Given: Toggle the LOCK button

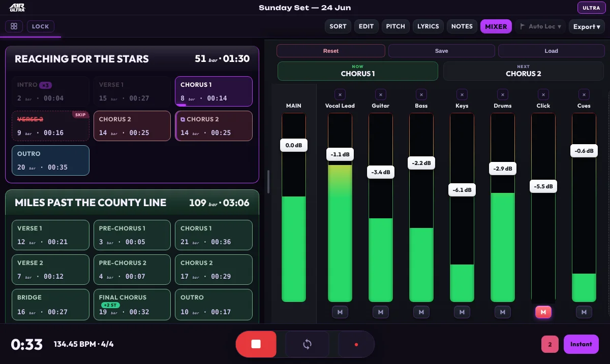Looking at the screenshot, I should pyautogui.click(x=41, y=26).
